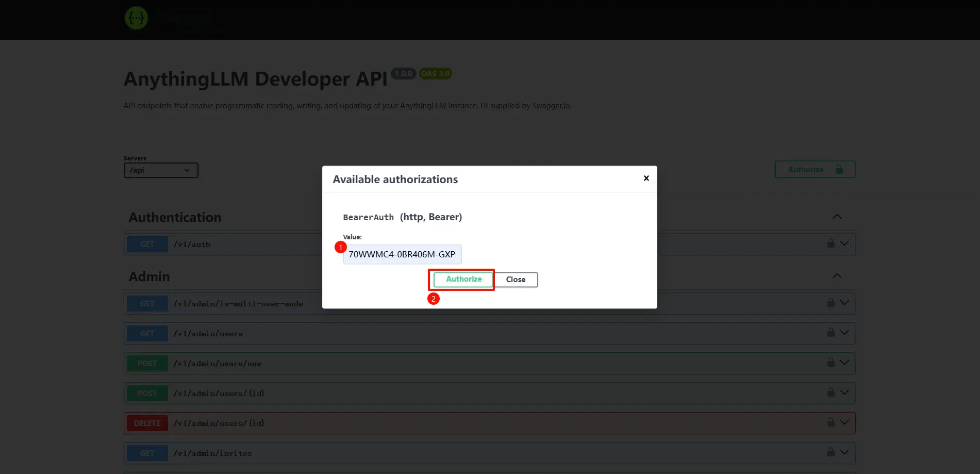Click the Authentication section heading
The height and width of the screenshot is (474, 980).
175,217
